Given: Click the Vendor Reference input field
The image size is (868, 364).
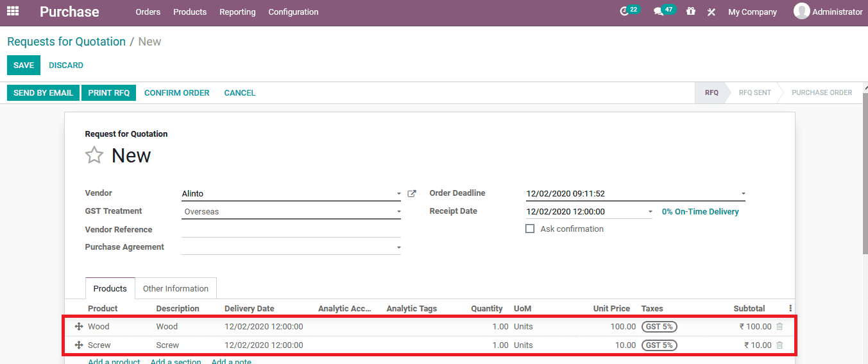Looking at the screenshot, I should 291,230.
